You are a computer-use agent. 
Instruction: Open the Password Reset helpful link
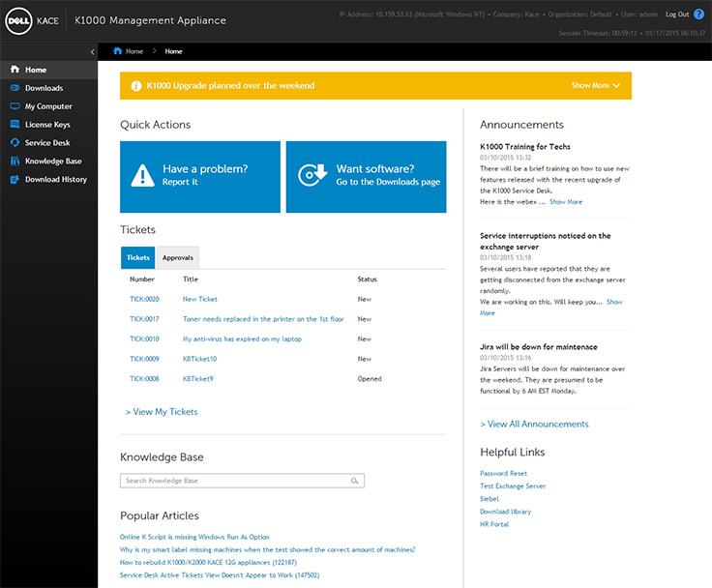pos(504,474)
